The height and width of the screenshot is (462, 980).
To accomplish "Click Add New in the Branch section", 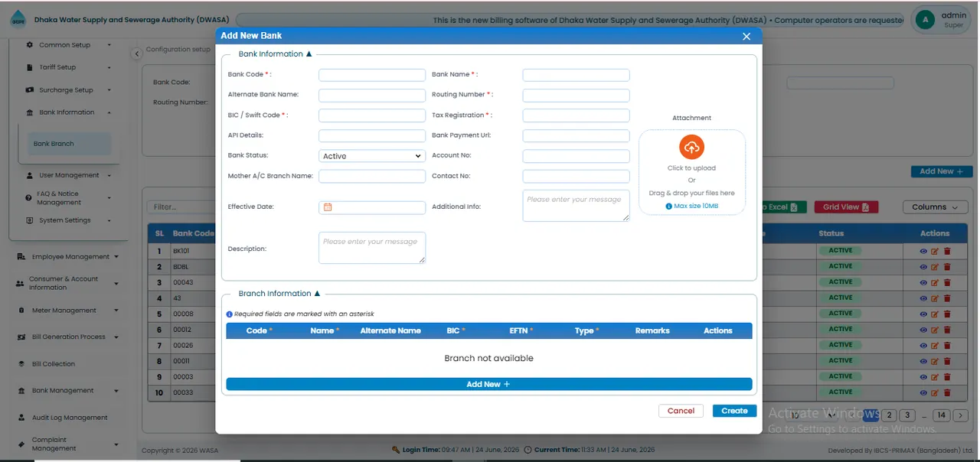I will (489, 384).
